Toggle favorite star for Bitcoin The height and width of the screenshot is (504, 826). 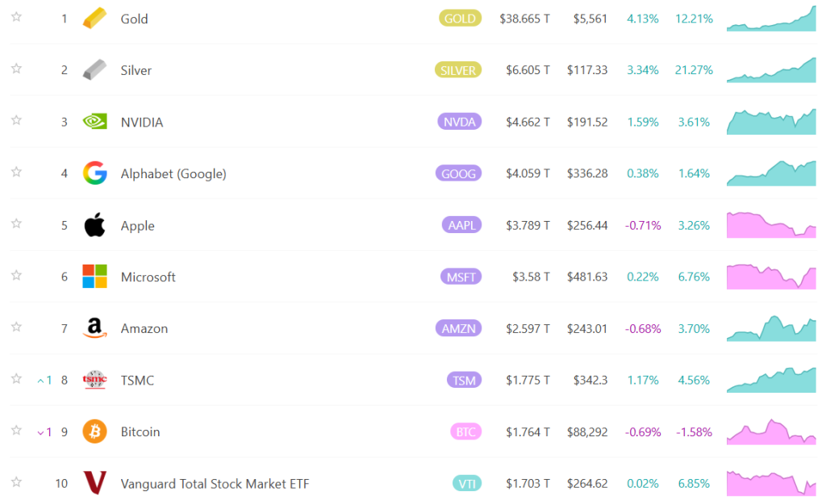tap(16, 431)
